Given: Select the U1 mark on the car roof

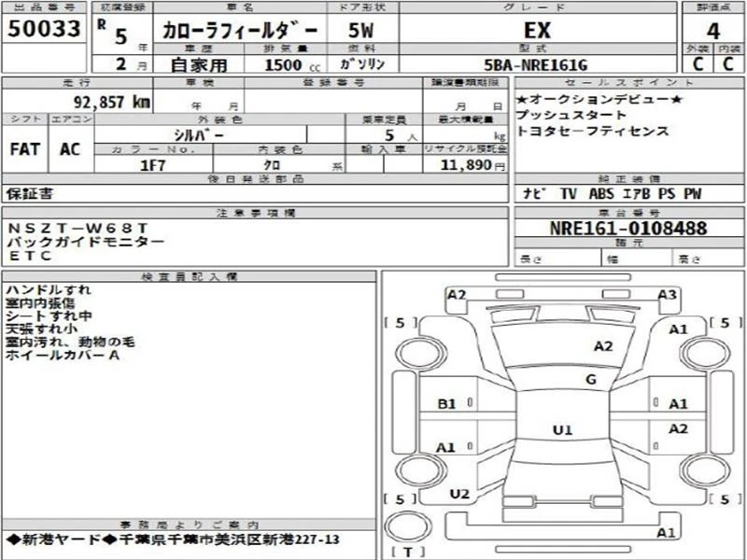Looking at the screenshot, I should pos(561,430).
